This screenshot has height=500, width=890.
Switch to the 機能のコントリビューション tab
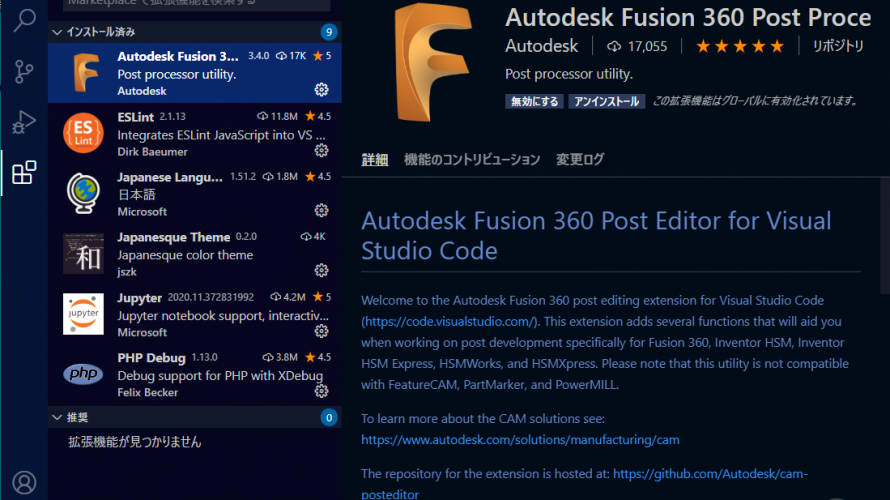(472, 160)
